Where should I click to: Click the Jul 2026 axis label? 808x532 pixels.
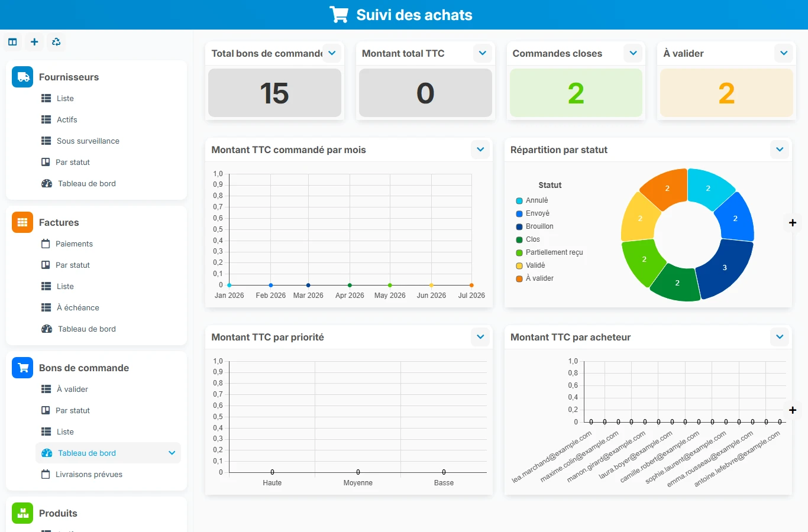(471, 296)
